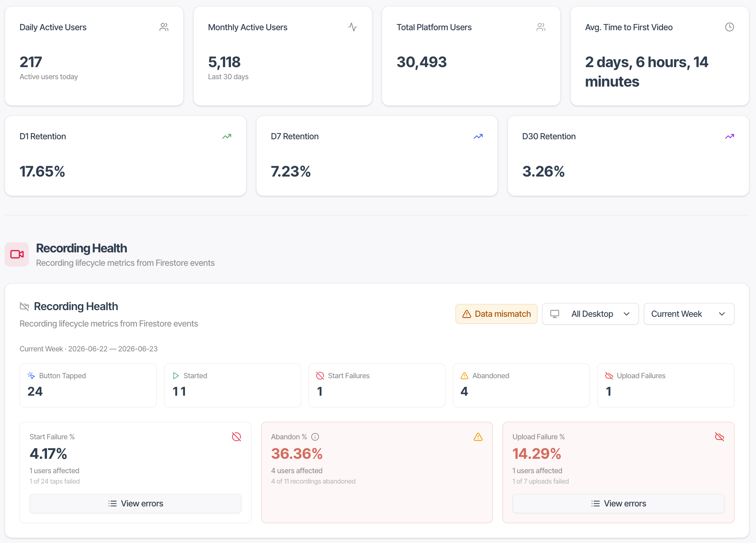Viewport: 756px width, 543px height.
Task: Click the users icon on Daily Active Users card
Action: 164,27
